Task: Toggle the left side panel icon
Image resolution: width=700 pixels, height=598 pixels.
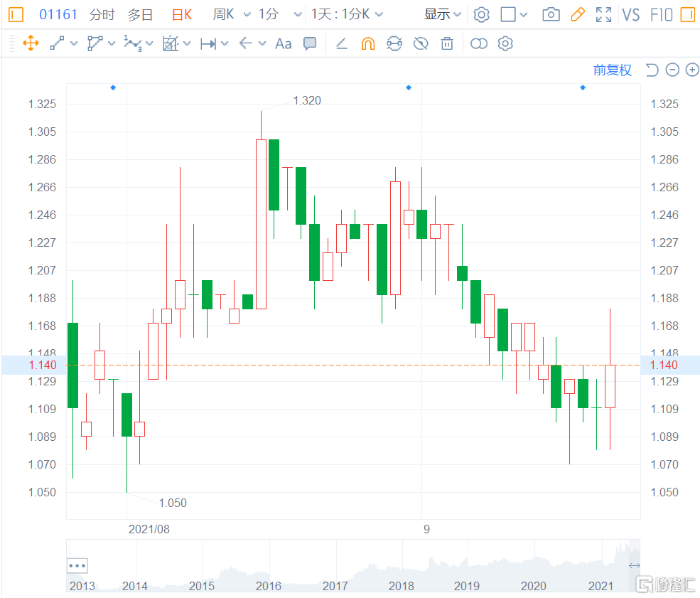Action: (16, 15)
